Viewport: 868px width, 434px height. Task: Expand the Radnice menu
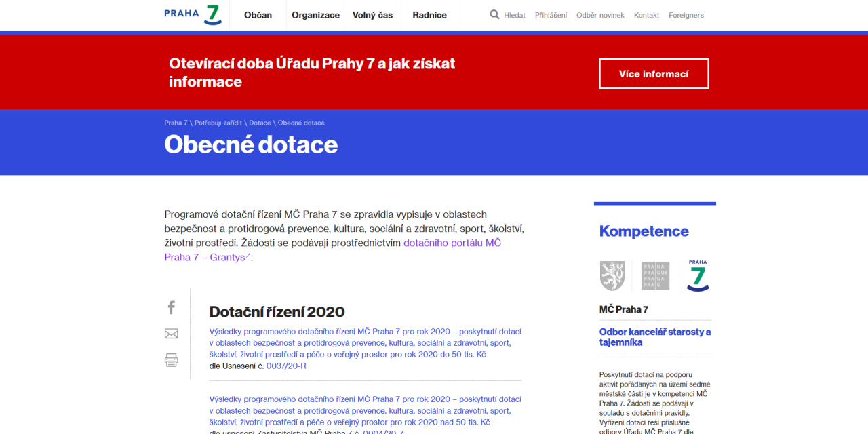tap(429, 15)
